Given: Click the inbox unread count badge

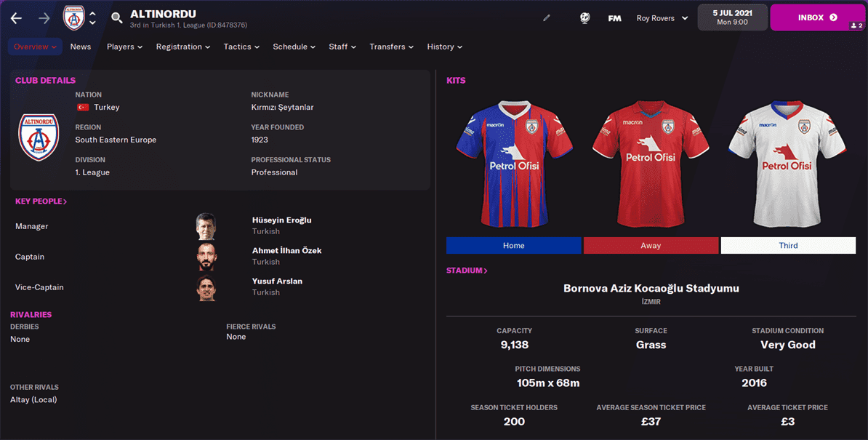Looking at the screenshot, I should tap(856, 25).
